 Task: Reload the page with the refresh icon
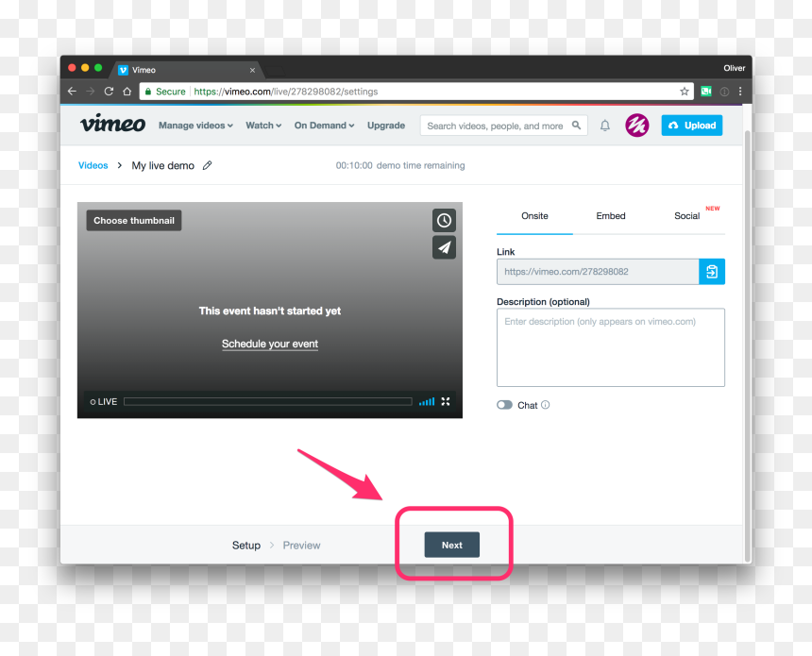coord(109,92)
